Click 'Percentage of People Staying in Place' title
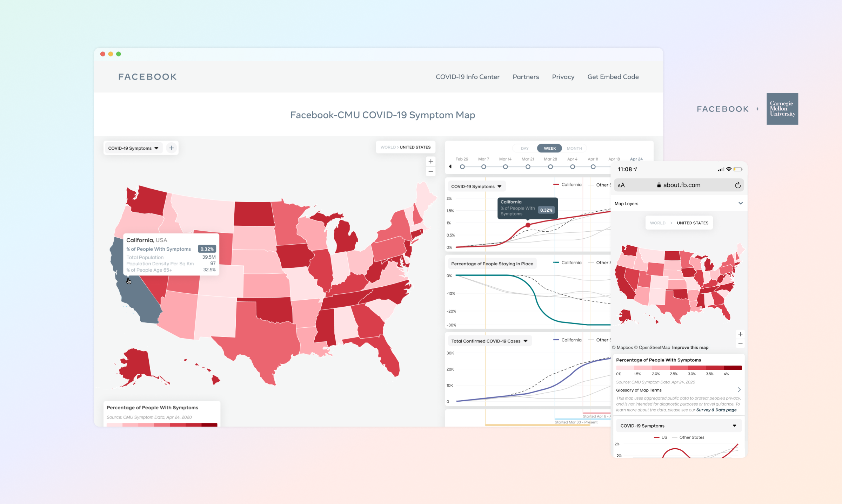The height and width of the screenshot is (504, 842). click(492, 264)
